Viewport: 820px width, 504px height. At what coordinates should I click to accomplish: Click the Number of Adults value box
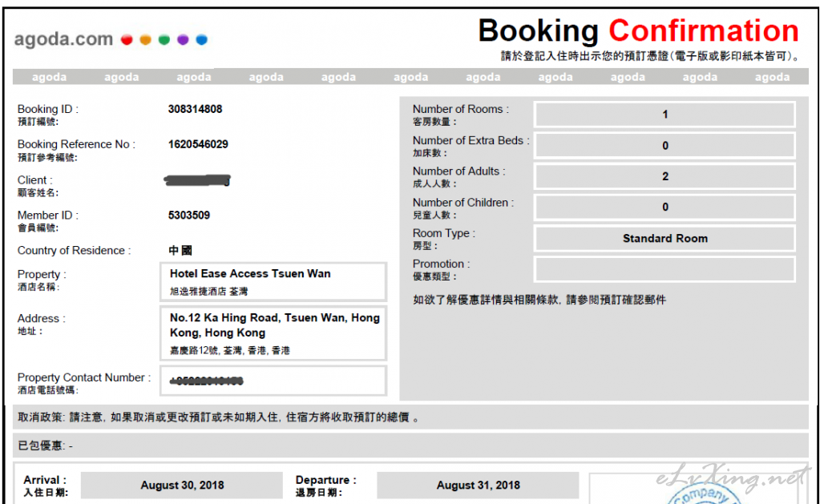pyautogui.click(x=664, y=176)
